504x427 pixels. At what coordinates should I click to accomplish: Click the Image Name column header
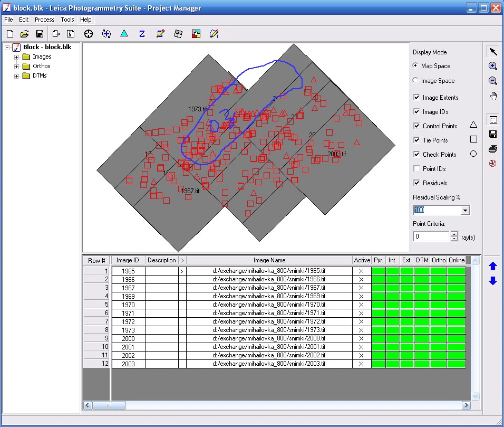[269, 260]
